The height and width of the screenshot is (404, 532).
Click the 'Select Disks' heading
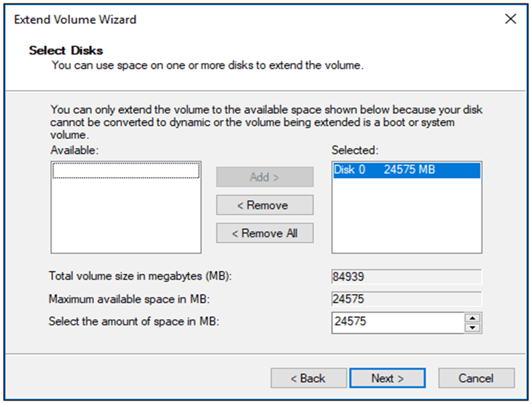(66, 50)
